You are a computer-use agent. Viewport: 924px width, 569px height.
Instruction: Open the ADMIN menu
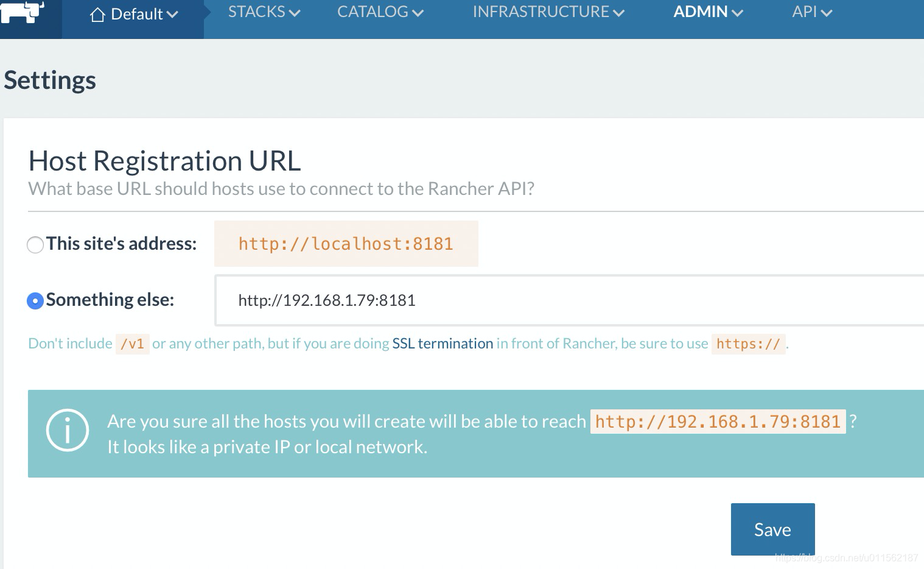708,12
